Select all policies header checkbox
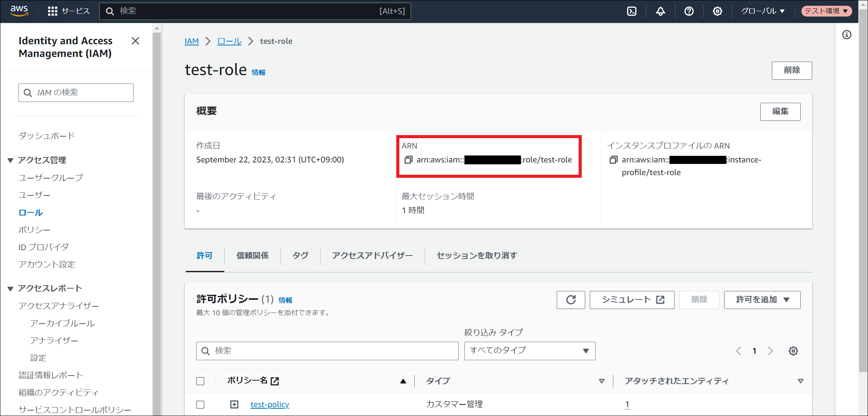868x416 pixels. tap(200, 381)
